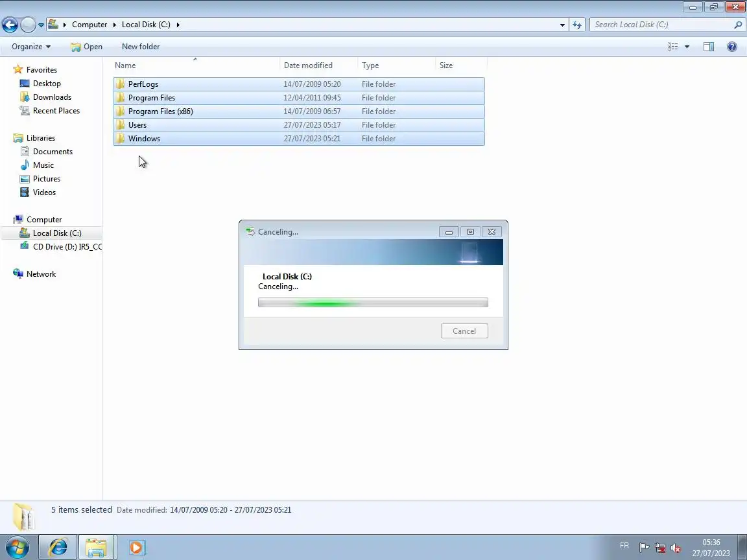Click Windows Explorer taskbar button
The image size is (747, 560).
coord(96,547)
